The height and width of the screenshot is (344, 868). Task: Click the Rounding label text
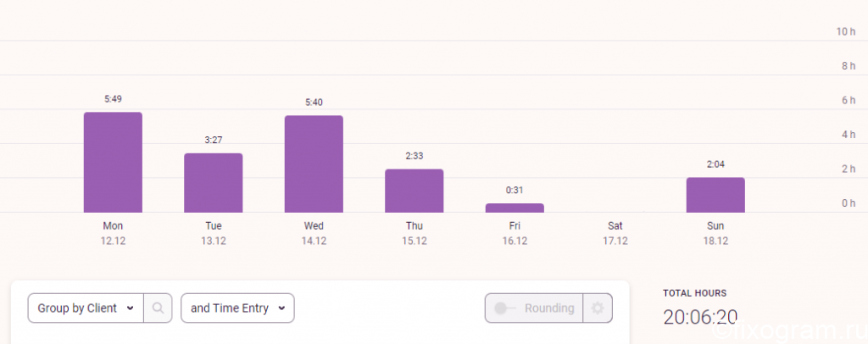pos(548,308)
